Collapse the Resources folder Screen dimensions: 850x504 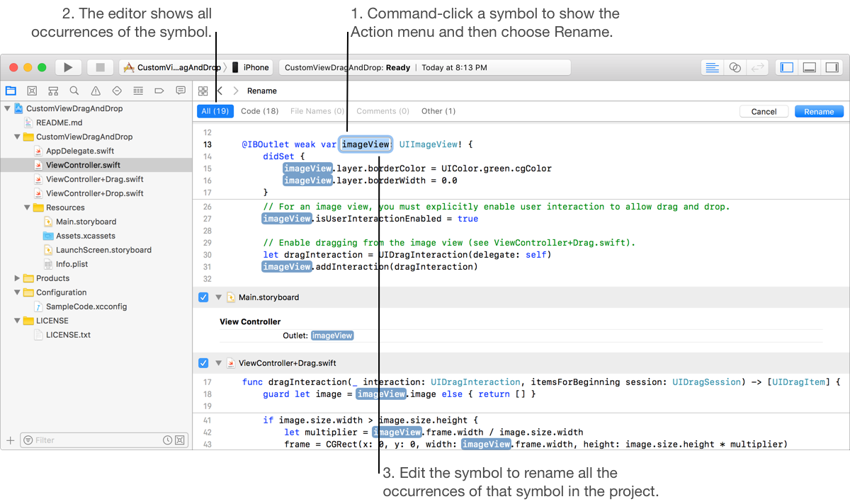click(27, 207)
